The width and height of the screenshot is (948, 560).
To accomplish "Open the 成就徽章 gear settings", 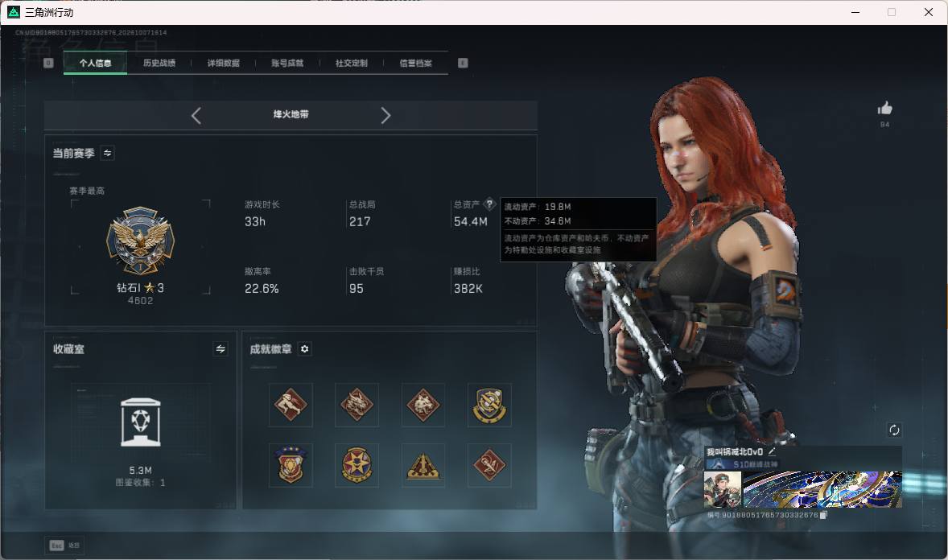I will pos(305,349).
